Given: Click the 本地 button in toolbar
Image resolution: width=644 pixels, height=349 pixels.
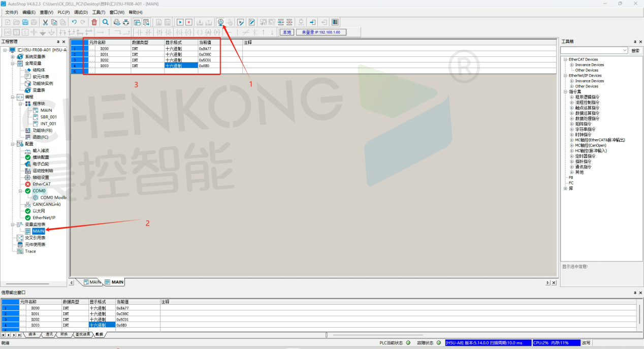Looking at the screenshot, I should point(287,32).
